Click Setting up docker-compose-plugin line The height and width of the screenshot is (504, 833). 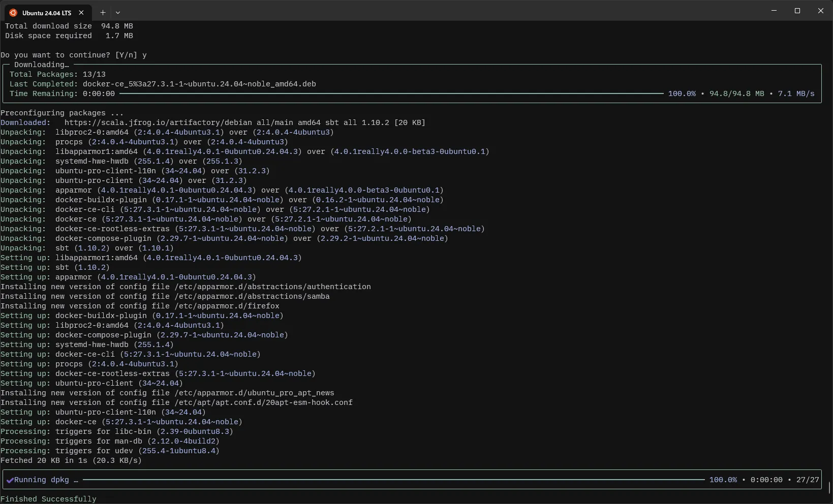click(144, 335)
